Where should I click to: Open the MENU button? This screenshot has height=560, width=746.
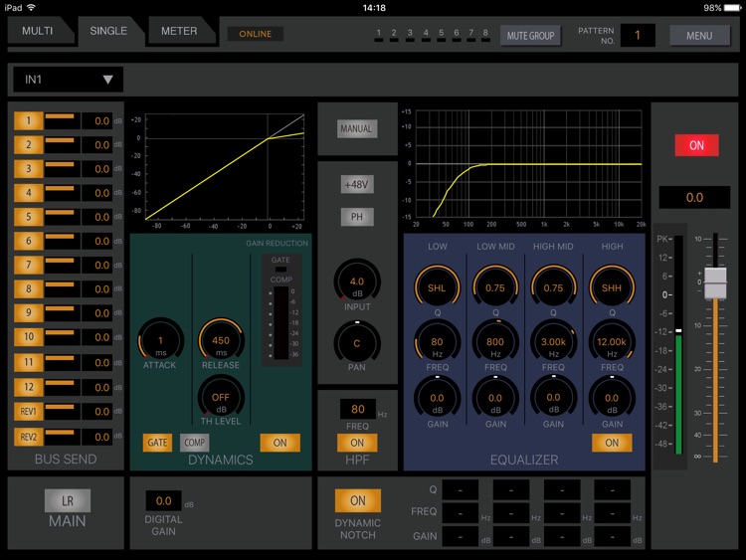tap(699, 36)
